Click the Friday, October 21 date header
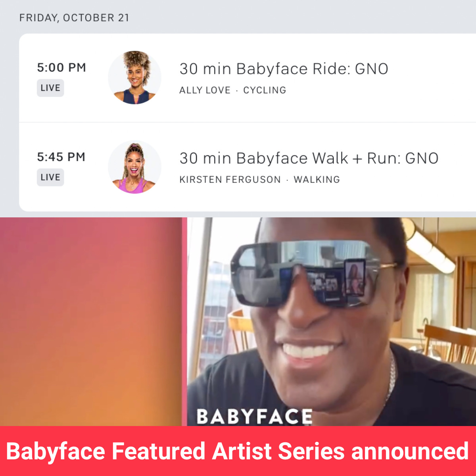Viewport: 476px width, 476px height. pos(74,18)
